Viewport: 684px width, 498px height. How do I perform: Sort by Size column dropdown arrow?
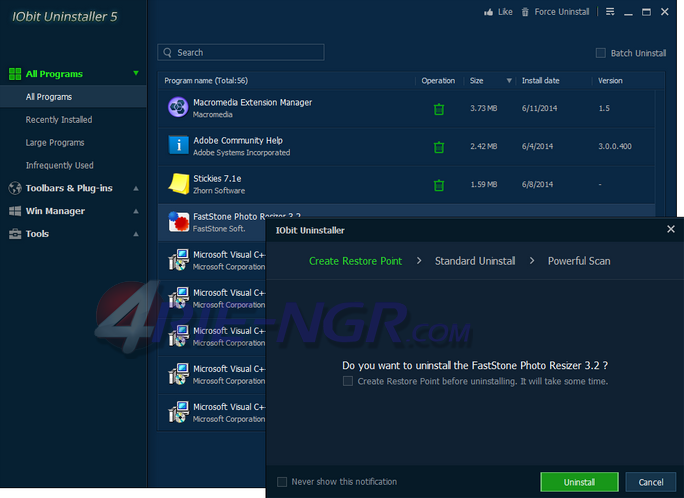(x=509, y=81)
